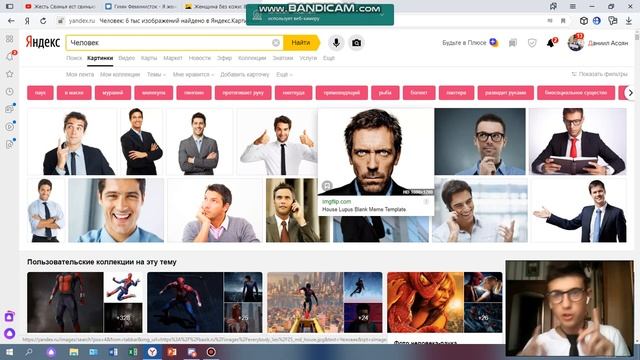Select the 'разводит руками' tag chip
The height and width of the screenshot is (360, 640).
tap(505, 93)
